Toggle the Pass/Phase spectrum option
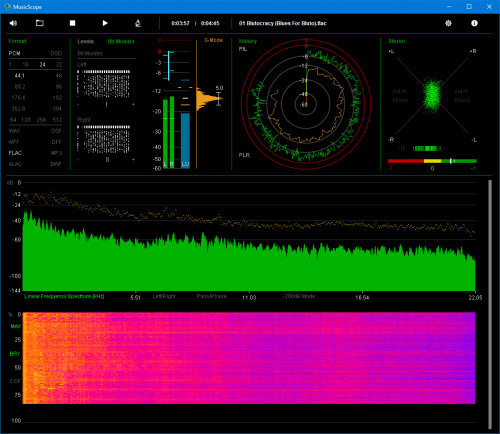 211,296
